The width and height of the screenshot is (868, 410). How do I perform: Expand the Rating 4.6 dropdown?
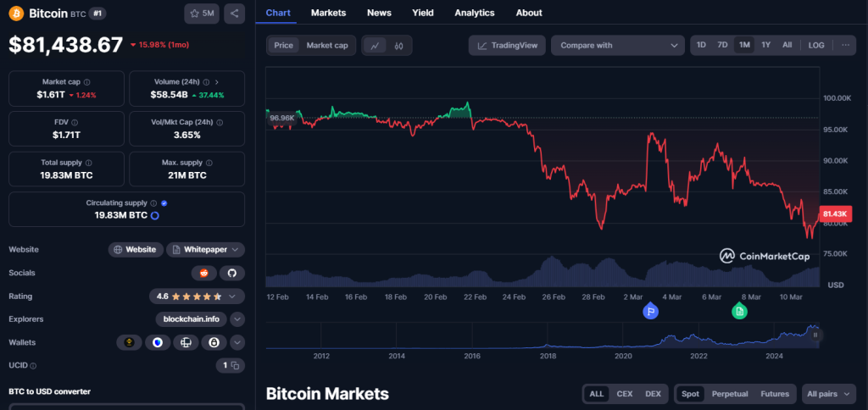click(x=197, y=296)
